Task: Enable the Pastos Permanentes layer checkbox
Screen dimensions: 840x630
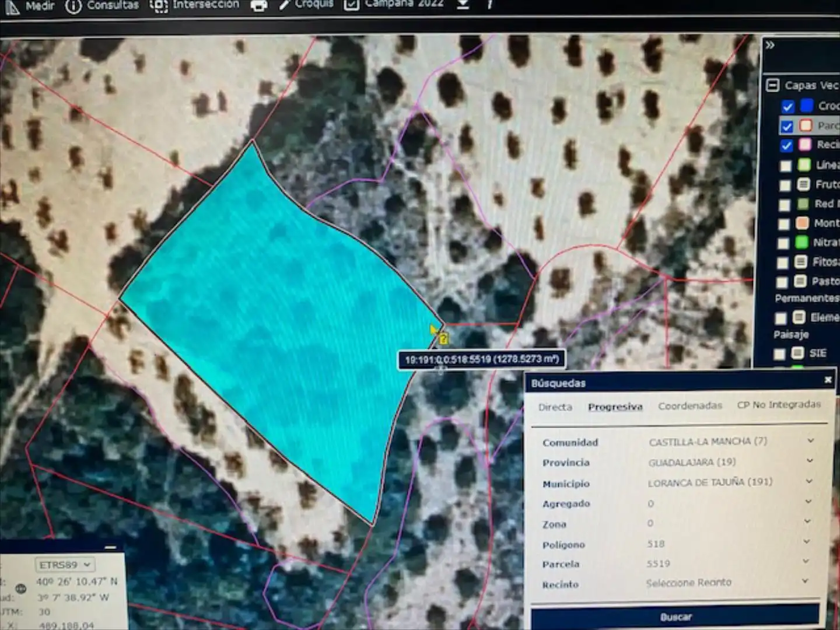Action: [782, 282]
